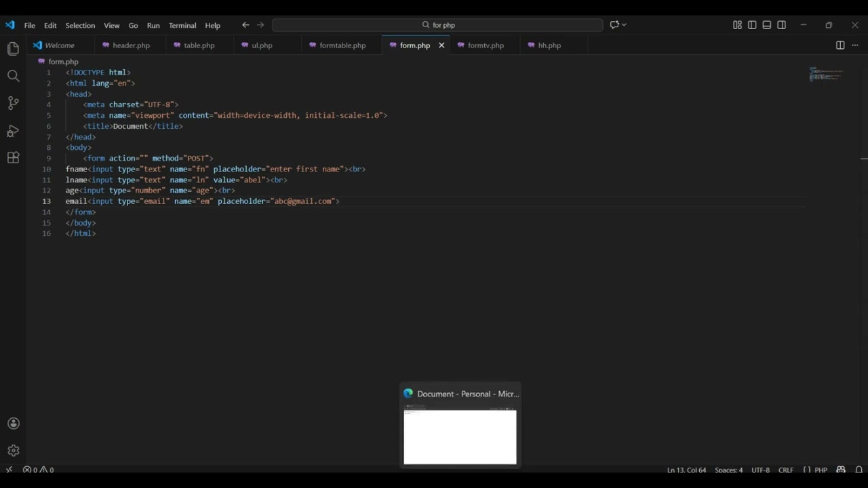Click the <!DOCTYPE html> line
868x488 pixels.
click(x=98, y=73)
